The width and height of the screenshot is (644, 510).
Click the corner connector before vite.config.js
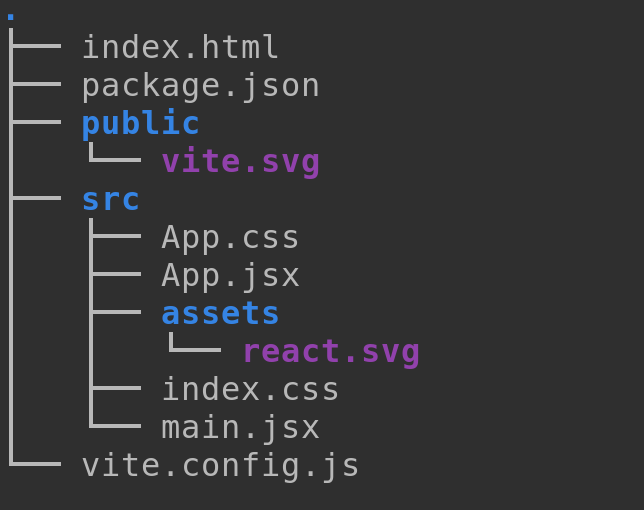pyautogui.click(x=36, y=463)
